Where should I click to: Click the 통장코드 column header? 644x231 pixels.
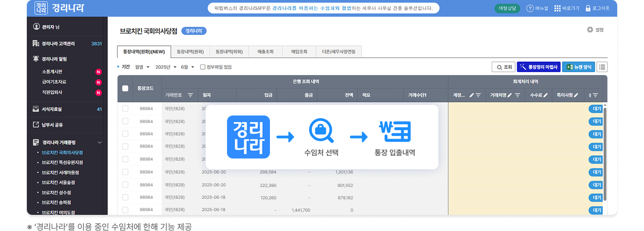pos(146,88)
